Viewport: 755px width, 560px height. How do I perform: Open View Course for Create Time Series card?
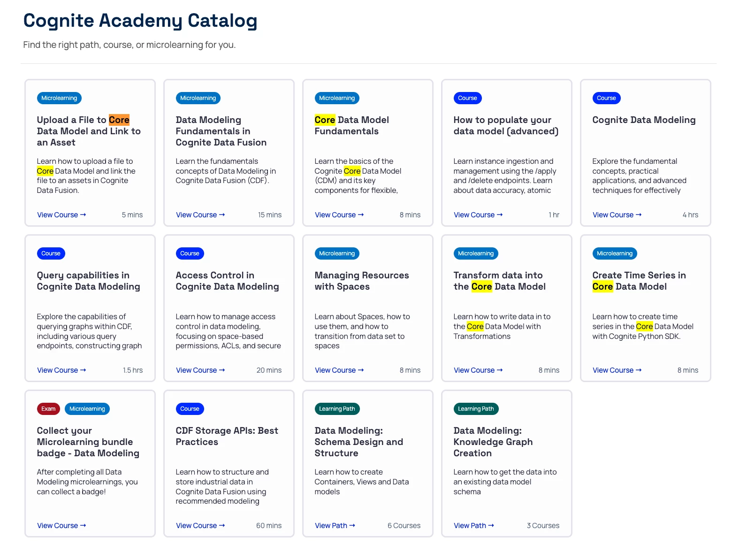click(x=617, y=370)
